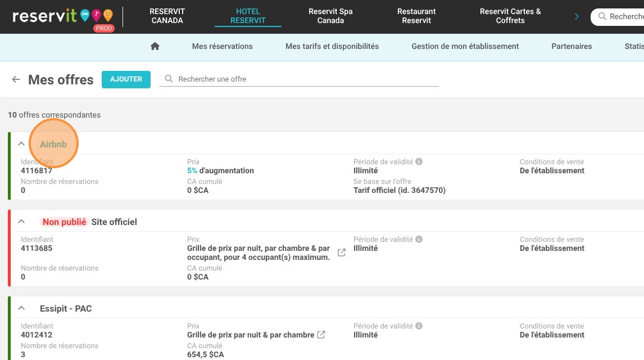Click identifier 4012412

pos(37,335)
